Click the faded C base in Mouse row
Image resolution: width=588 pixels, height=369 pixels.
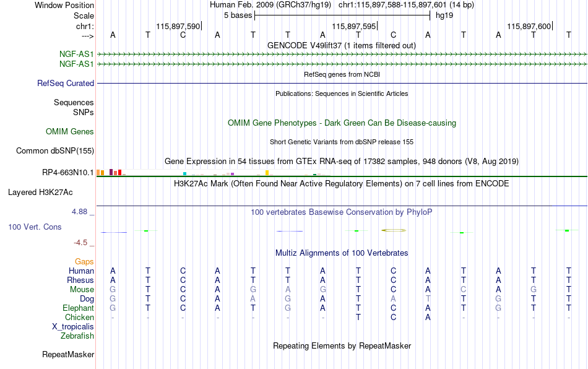pos(464,290)
